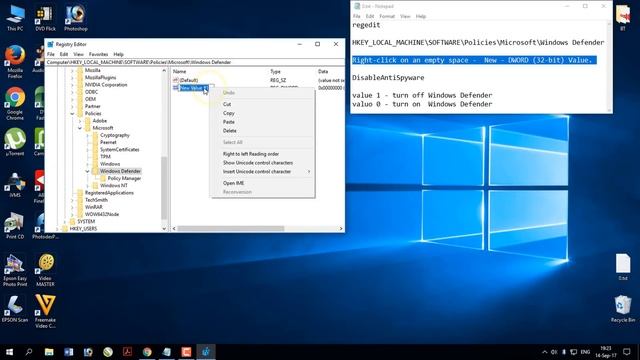Select SystemCertificates key in tree
This screenshot has height=360, width=640.
[x=120, y=149]
